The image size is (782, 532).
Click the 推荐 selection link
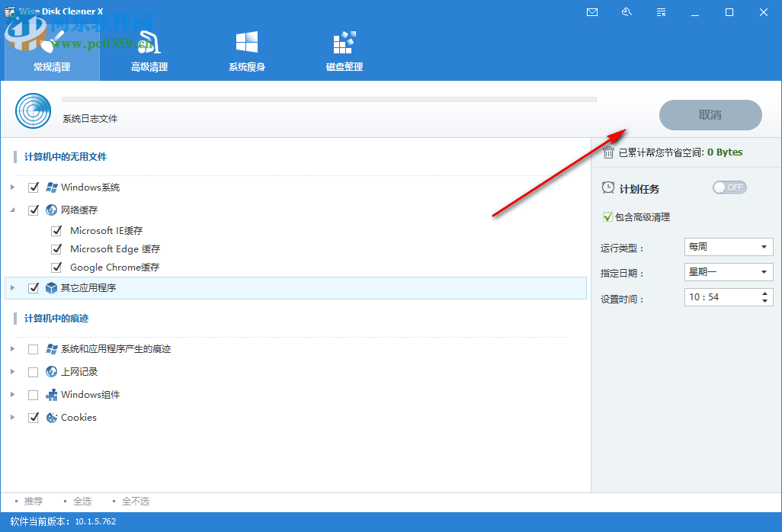coord(34,501)
